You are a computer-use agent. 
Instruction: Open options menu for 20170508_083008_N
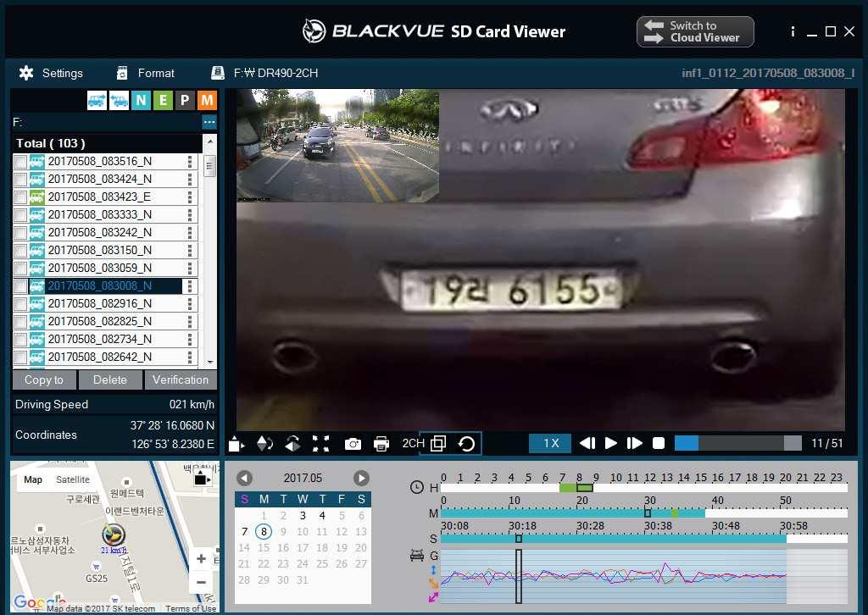(190, 286)
